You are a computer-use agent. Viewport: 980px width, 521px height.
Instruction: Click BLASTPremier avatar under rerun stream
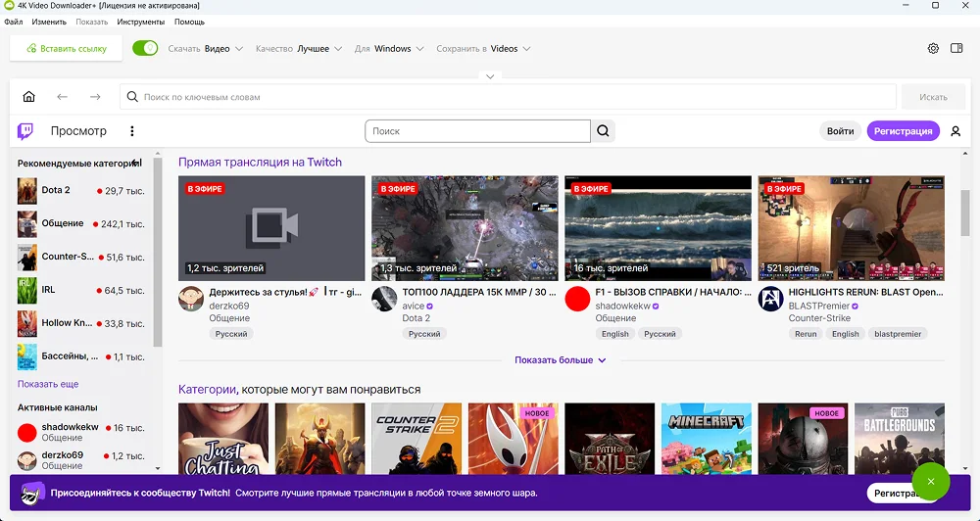pyautogui.click(x=770, y=299)
